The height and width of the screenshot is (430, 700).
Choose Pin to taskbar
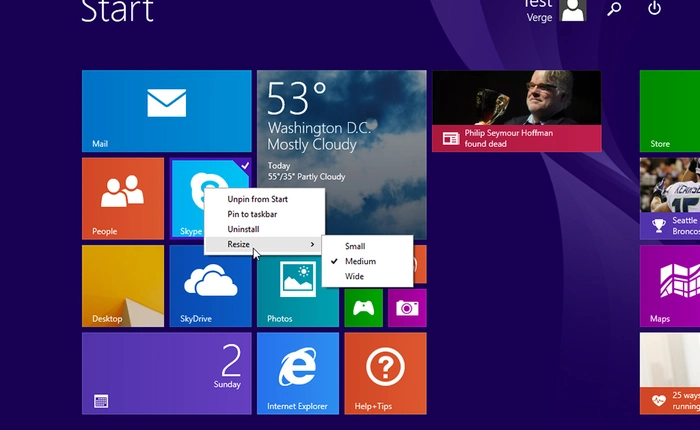252,214
